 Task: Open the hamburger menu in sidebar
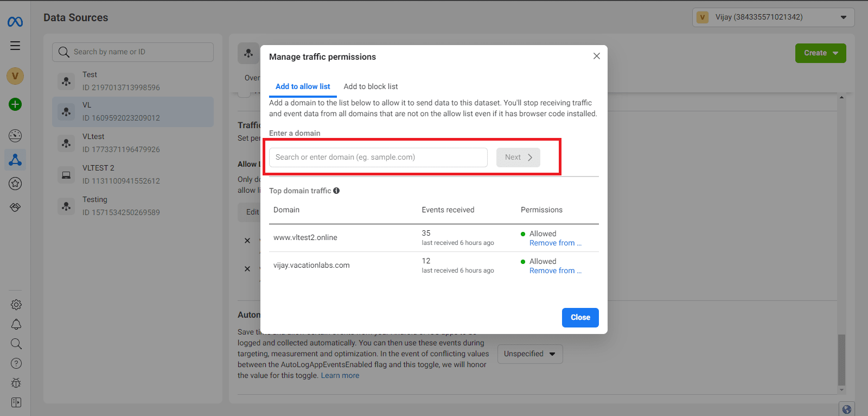(x=15, y=46)
